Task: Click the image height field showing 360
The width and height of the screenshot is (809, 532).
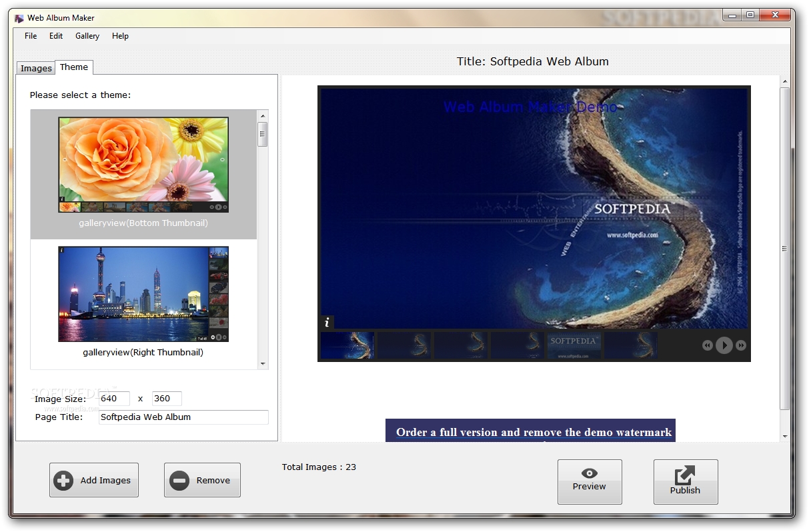Action: pos(167,399)
